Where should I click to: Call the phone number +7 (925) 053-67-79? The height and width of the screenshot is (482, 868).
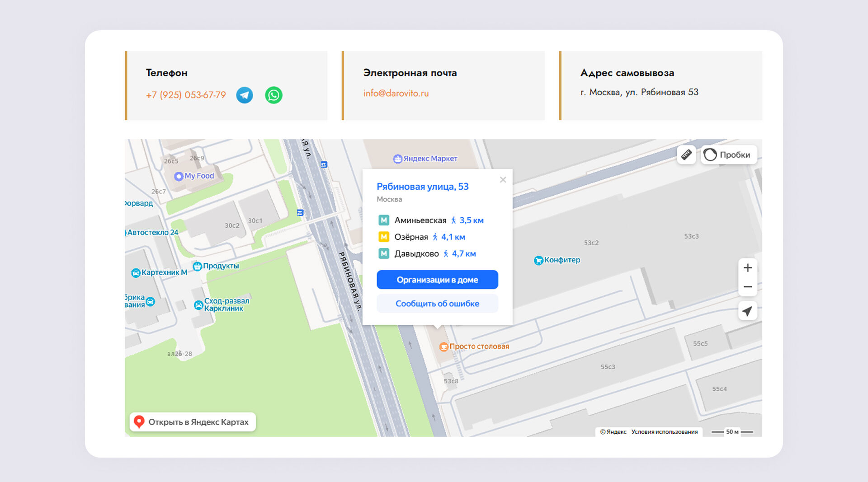(x=186, y=95)
